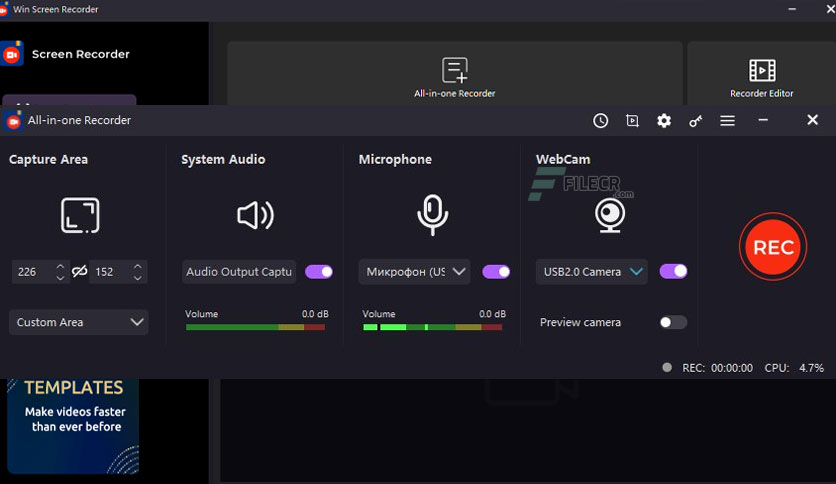Viewport: 836px width, 484px height.
Task: Open the scheduled recording clock icon
Action: point(600,120)
